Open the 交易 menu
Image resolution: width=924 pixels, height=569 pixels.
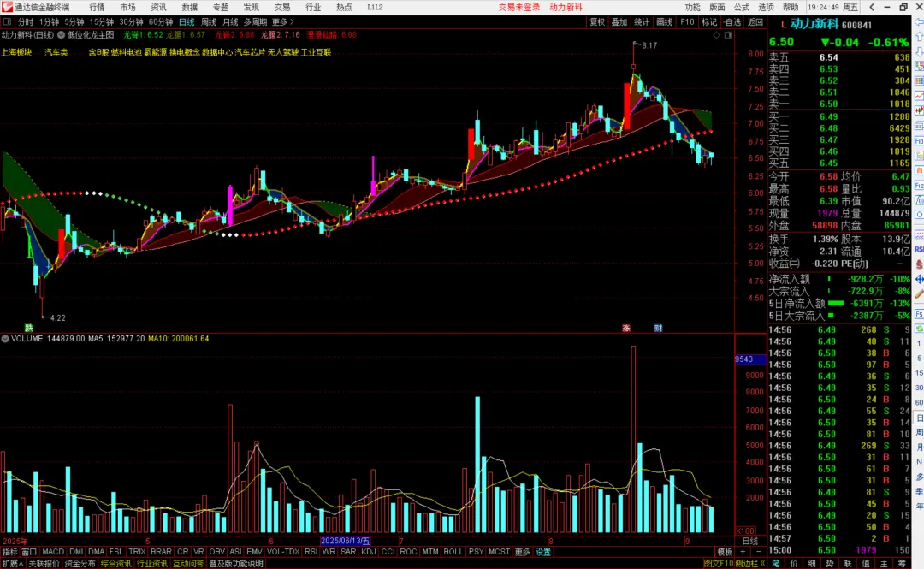pos(282,7)
